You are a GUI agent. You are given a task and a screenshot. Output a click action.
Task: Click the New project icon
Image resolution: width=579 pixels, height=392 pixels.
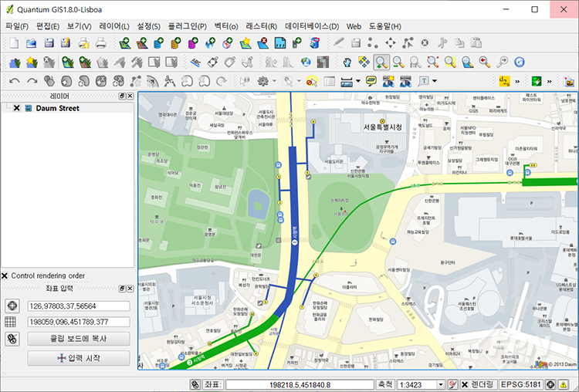click(x=15, y=43)
